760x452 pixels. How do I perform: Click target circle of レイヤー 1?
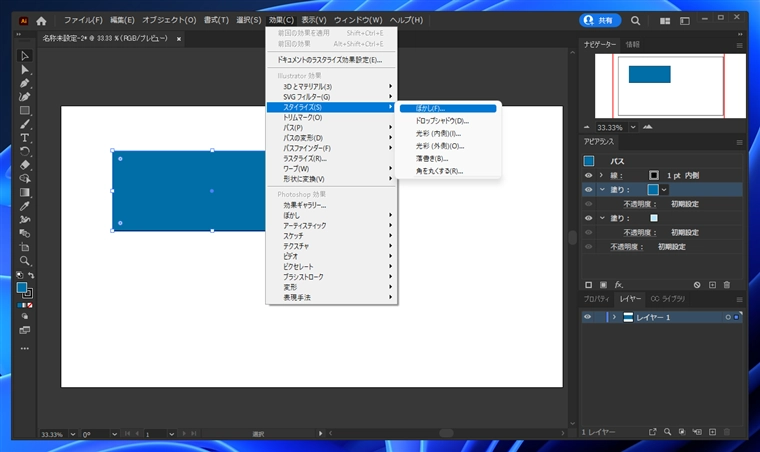click(x=728, y=317)
